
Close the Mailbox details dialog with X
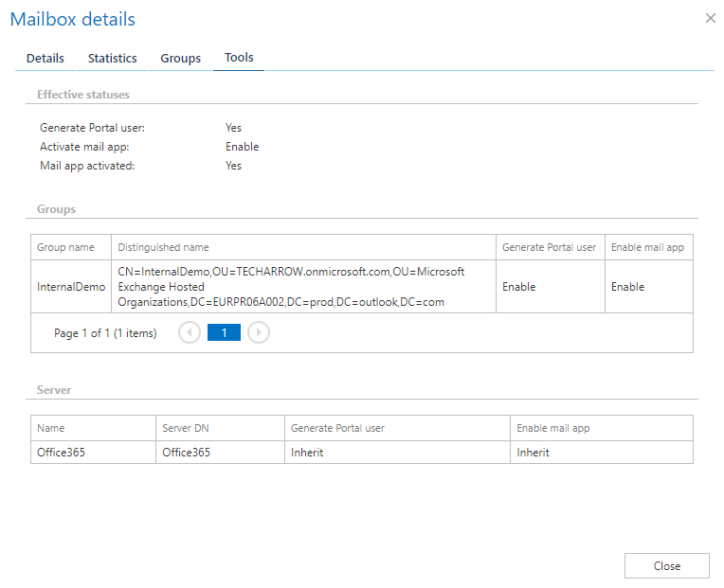(x=710, y=18)
